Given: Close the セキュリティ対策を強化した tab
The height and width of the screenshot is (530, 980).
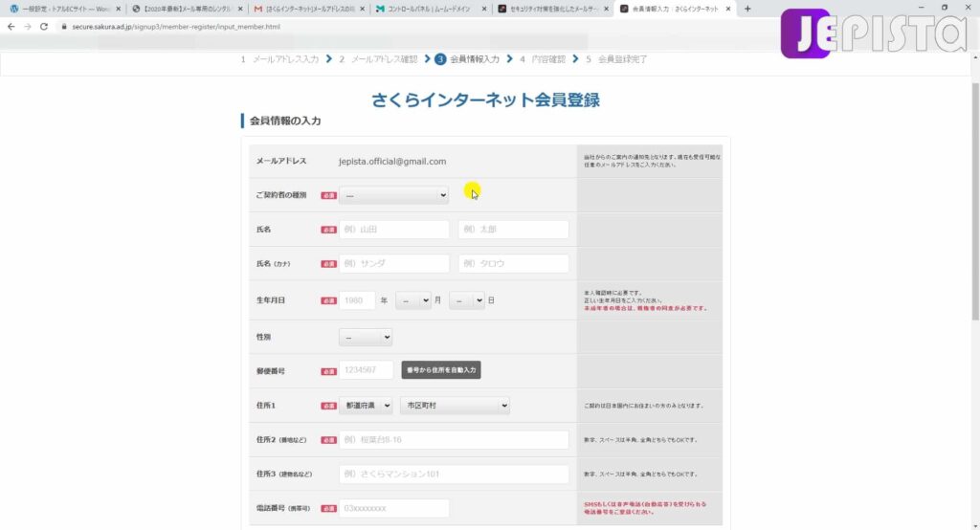Looking at the screenshot, I should click(x=606, y=9).
